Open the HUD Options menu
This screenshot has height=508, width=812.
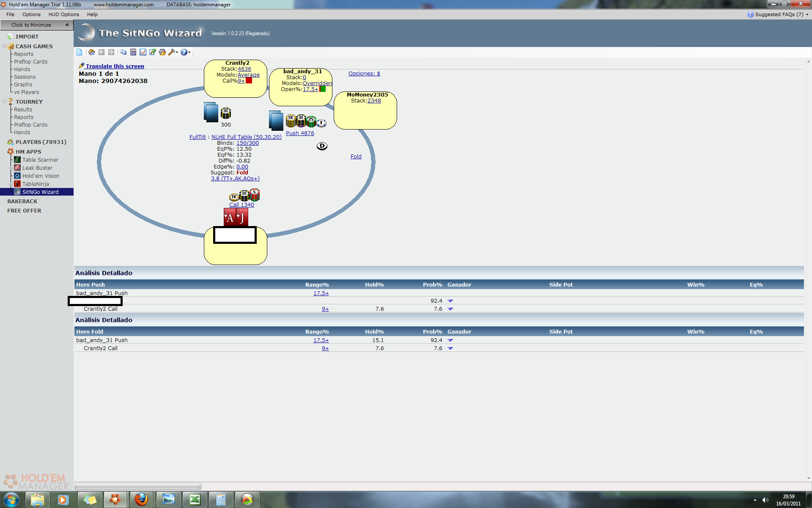[64, 14]
